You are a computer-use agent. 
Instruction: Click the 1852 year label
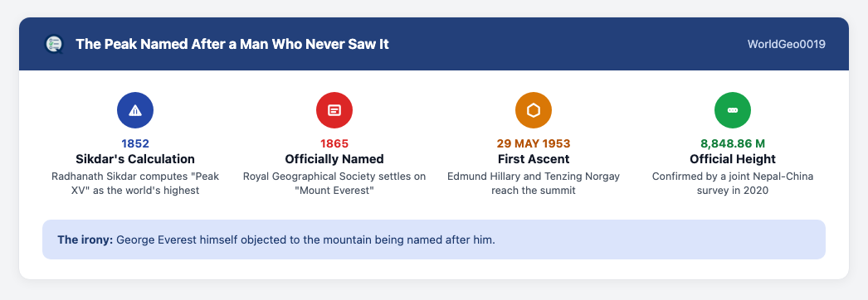coord(135,143)
